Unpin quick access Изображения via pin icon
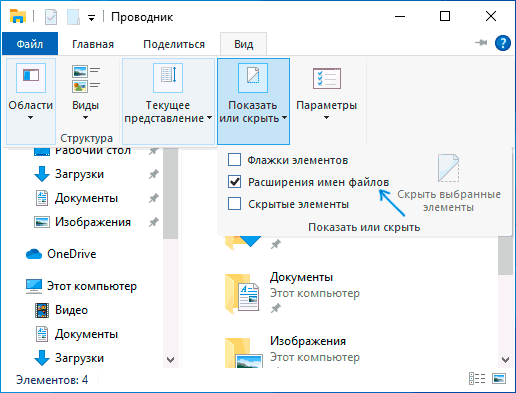The image size is (516, 393). [x=153, y=222]
